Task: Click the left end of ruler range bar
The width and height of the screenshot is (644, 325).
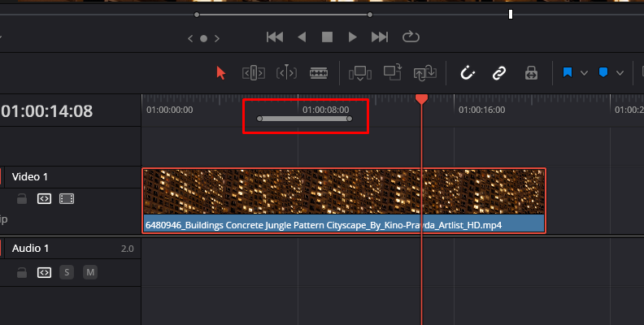Action: 259,119
